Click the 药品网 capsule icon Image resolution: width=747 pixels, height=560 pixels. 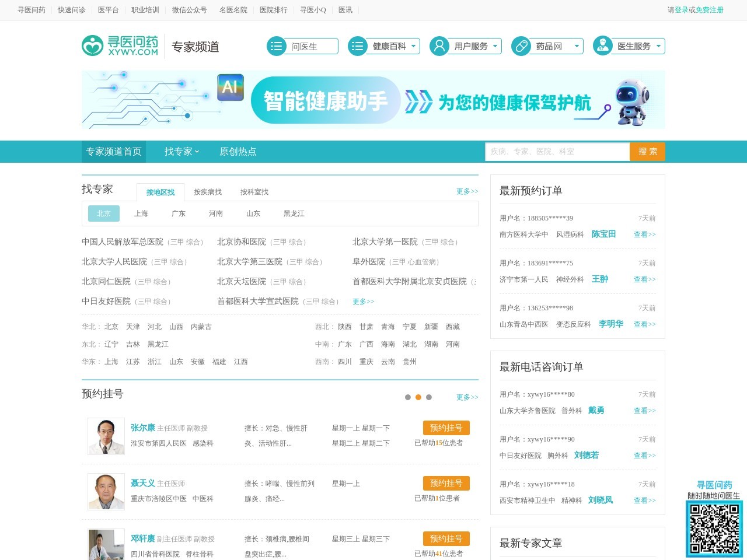click(520, 45)
